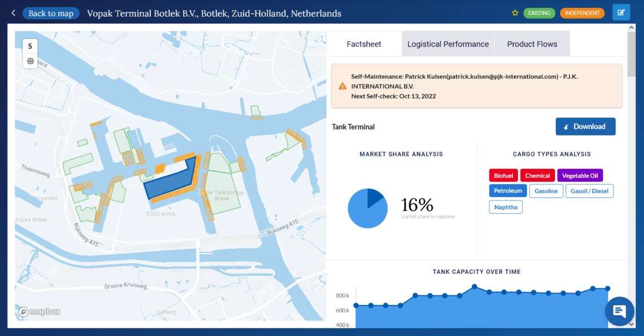The height and width of the screenshot is (336, 644).
Task: Select the Biofuel cargo tag
Action: (503, 175)
